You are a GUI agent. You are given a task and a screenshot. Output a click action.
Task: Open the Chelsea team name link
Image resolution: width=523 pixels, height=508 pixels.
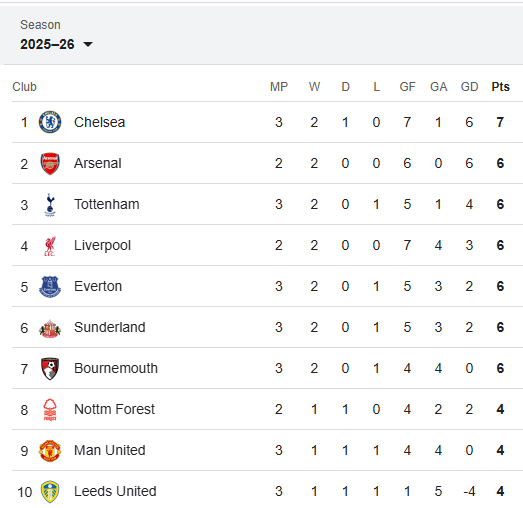tap(99, 122)
